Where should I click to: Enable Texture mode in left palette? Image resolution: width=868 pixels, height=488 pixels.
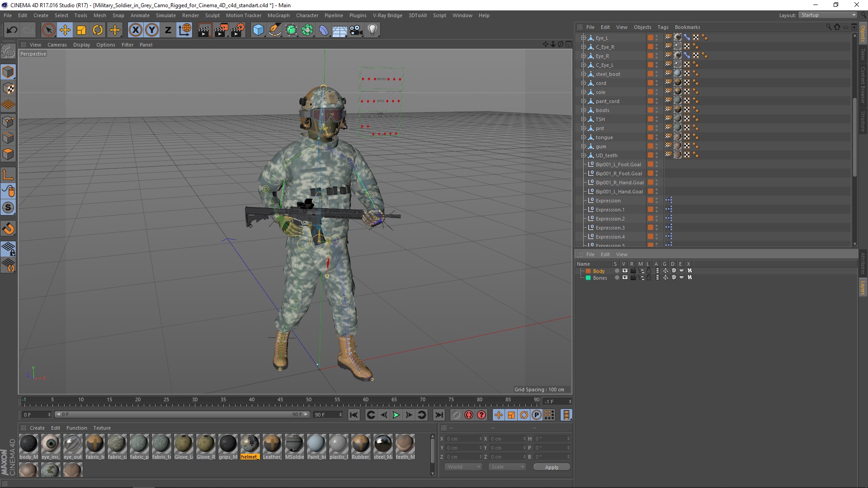[8, 89]
